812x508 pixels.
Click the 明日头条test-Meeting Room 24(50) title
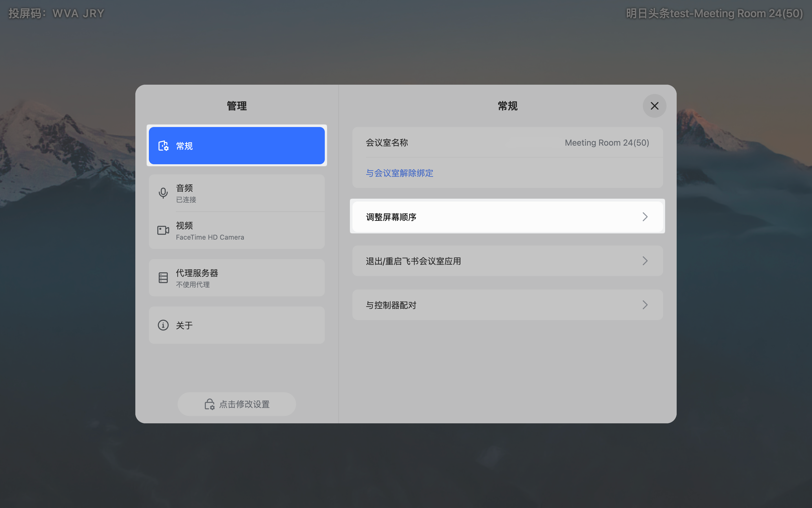point(714,14)
